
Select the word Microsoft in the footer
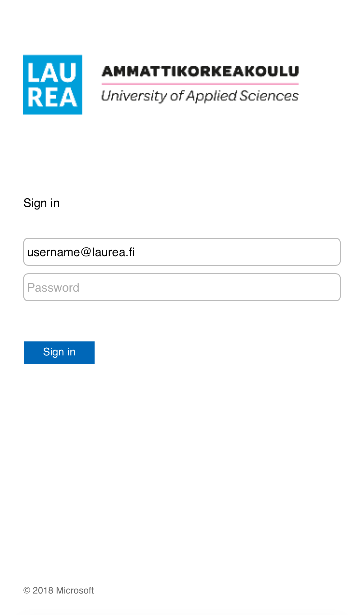tap(75, 590)
